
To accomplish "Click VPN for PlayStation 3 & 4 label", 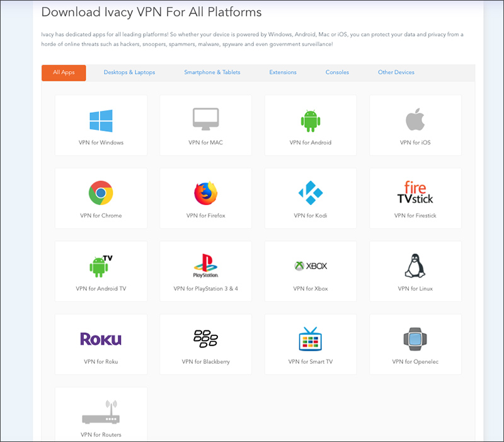I will [206, 289].
